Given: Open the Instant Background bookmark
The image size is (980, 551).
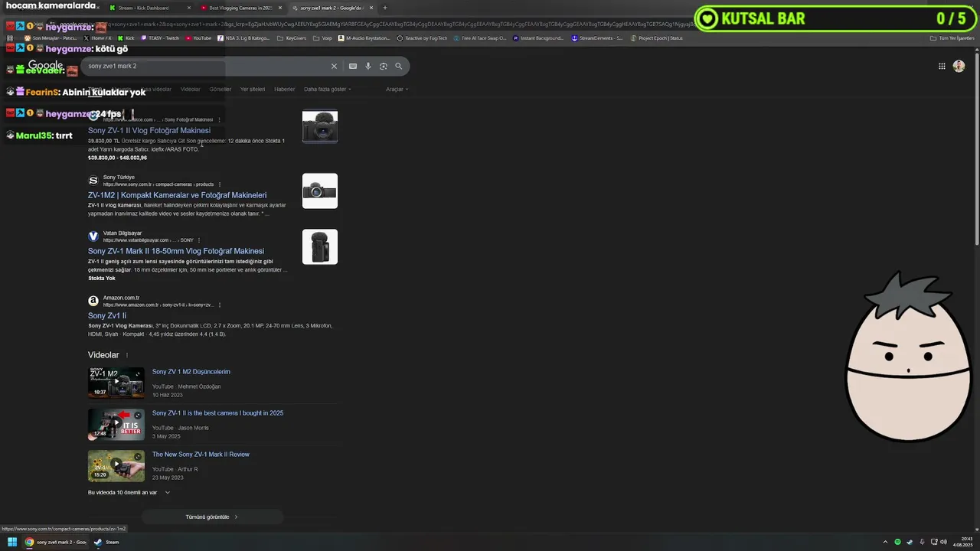Looking at the screenshot, I should click(x=538, y=37).
